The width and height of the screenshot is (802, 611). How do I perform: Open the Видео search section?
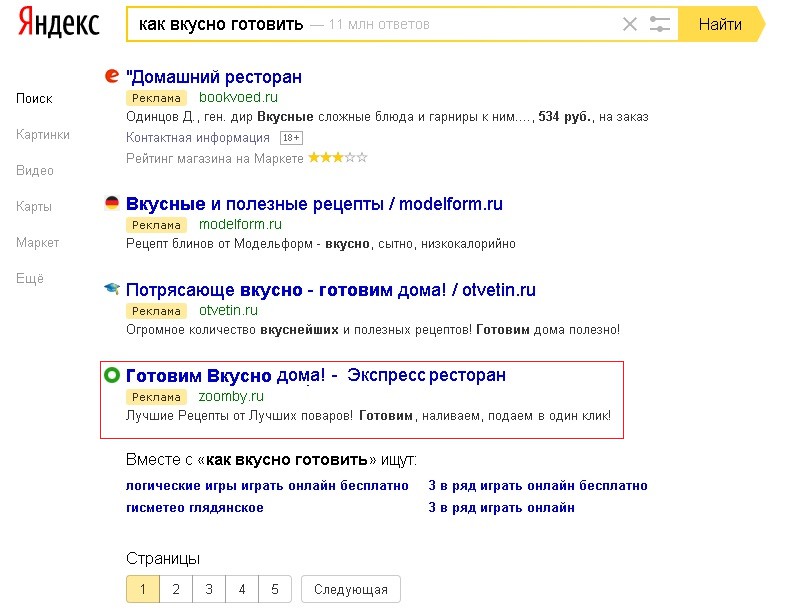(x=35, y=170)
